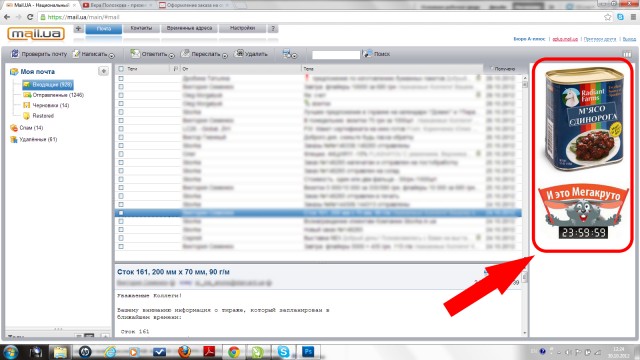
Task: Click into the mail search input field
Action: tap(336, 54)
